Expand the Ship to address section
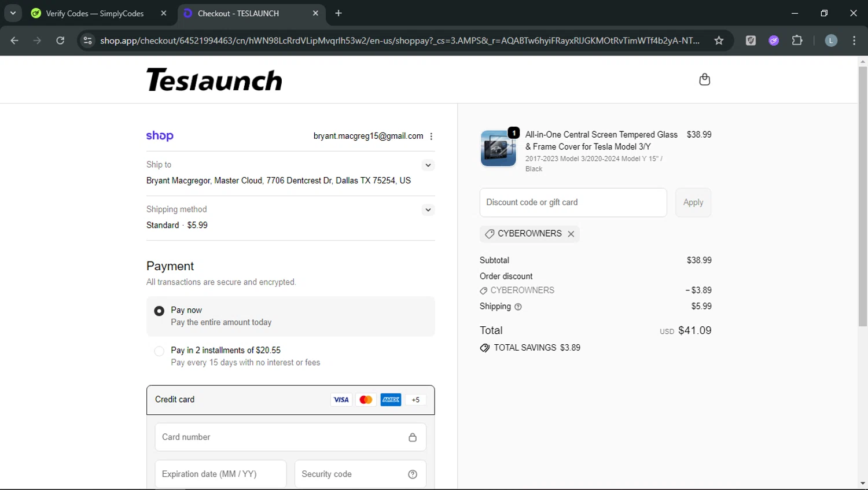 428,165
